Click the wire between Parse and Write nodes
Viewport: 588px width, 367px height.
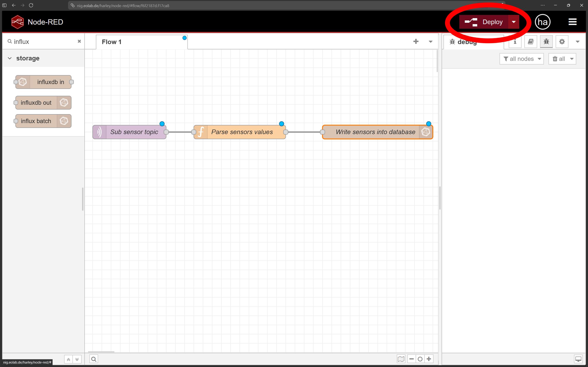tap(304, 132)
